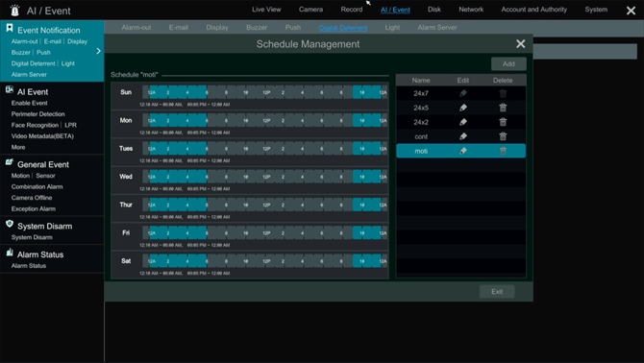Click the Sat timeline bar
The height and width of the screenshot is (363, 644).
264,261
